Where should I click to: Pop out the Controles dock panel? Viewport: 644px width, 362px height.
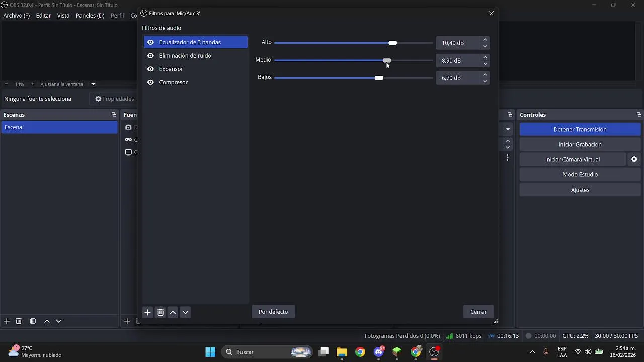(x=639, y=115)
